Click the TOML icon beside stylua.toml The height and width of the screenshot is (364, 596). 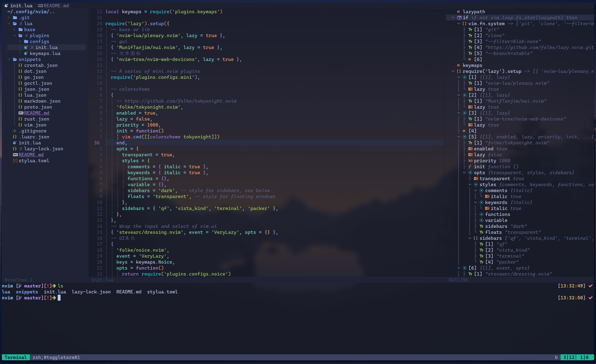point(15,161)
